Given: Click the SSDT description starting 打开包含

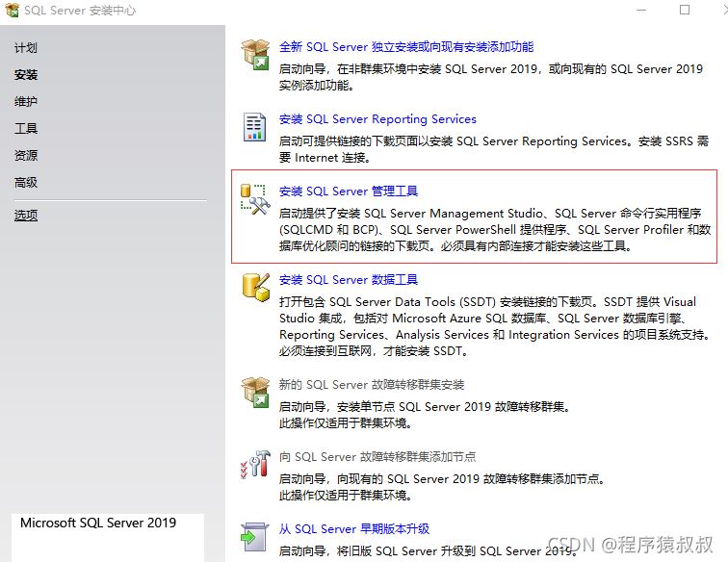Looking at the screenshot, I should [495, 326].
